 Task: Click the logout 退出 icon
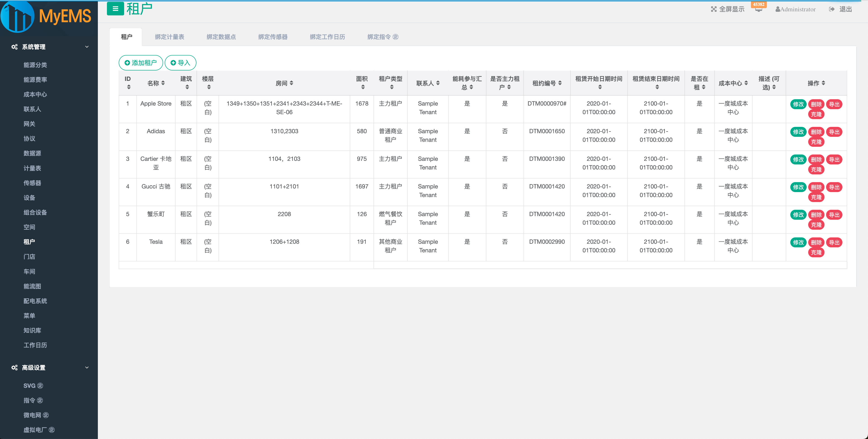coord(832,9)
